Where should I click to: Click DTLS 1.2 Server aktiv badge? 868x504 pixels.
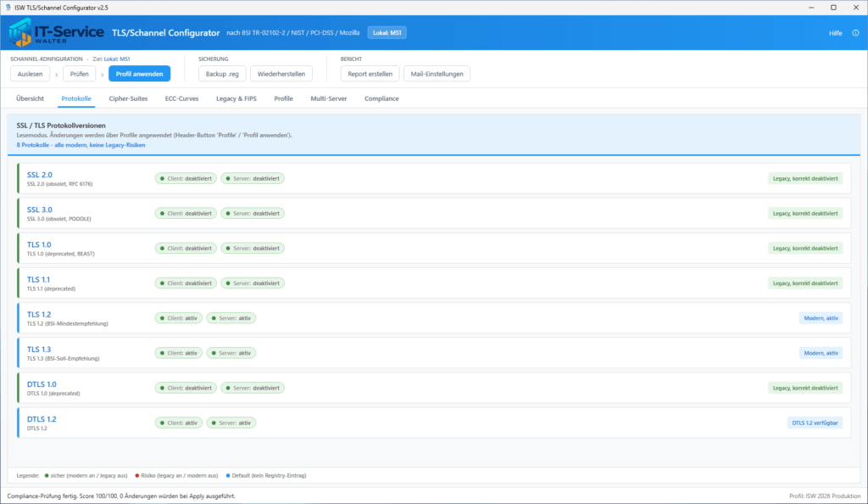[231, 423]
